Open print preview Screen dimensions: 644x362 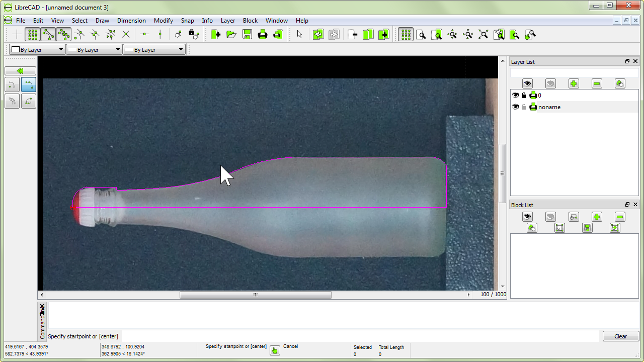(278, 34)
